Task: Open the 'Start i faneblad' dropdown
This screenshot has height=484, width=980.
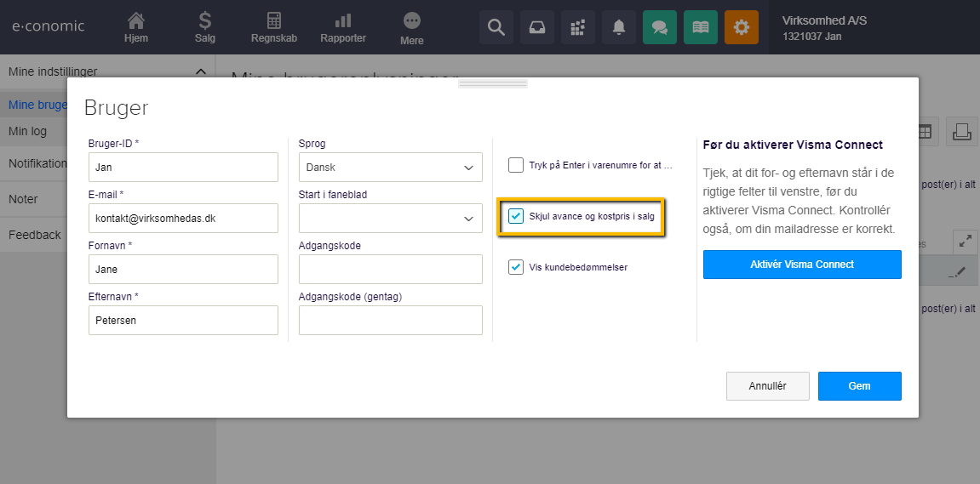Action: coord(390,219)
